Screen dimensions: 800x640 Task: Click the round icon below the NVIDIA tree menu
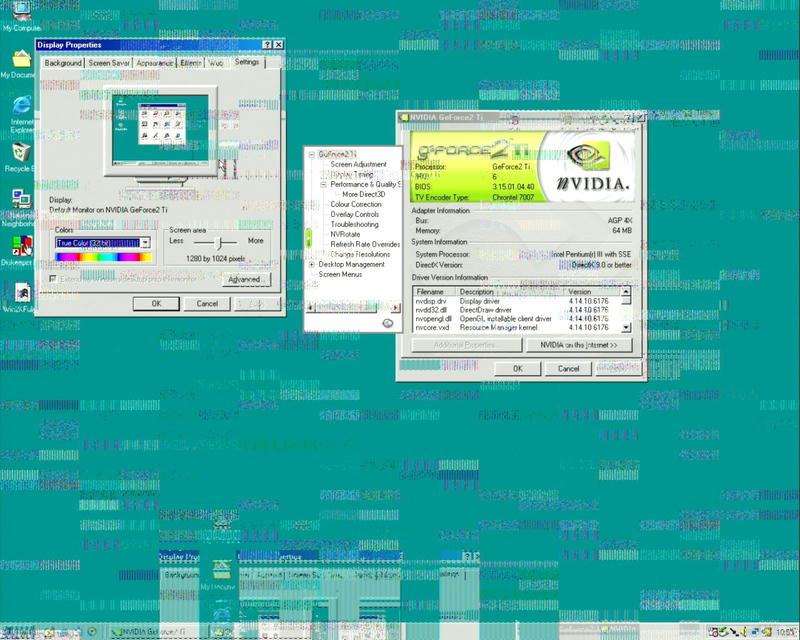pyautogui.click(x=388, y=323)
